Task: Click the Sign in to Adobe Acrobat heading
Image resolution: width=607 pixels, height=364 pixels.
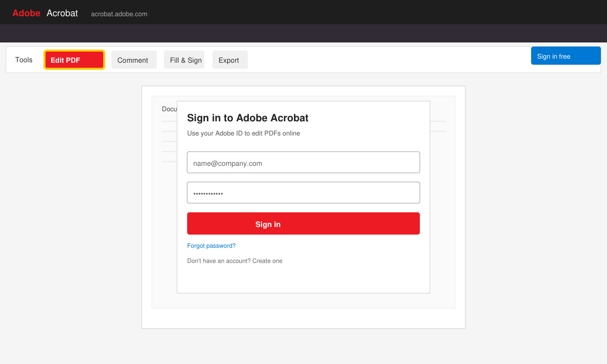Action: coord(248,118)
